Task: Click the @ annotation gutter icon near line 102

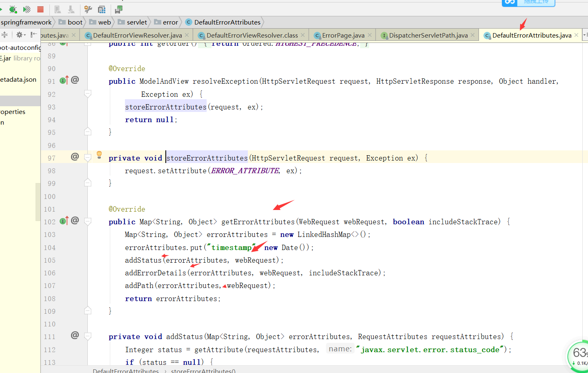Action: pos(75,221)
